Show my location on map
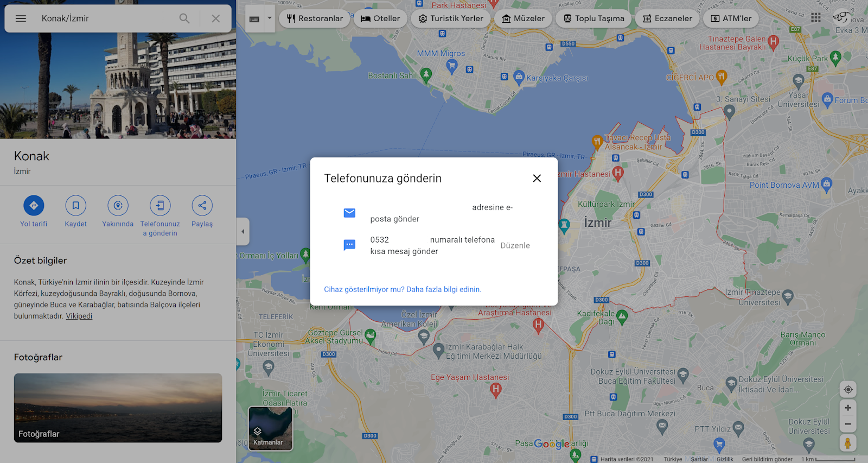868x463 pixels. tap(848, 390)
